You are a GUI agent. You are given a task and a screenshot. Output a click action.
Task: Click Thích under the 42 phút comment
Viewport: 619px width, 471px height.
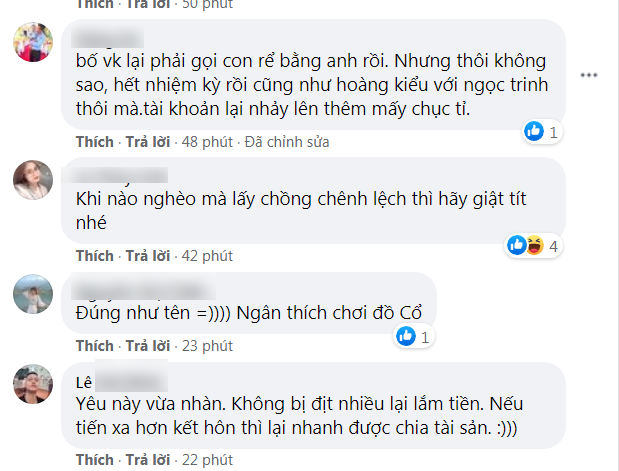point(94,255)
